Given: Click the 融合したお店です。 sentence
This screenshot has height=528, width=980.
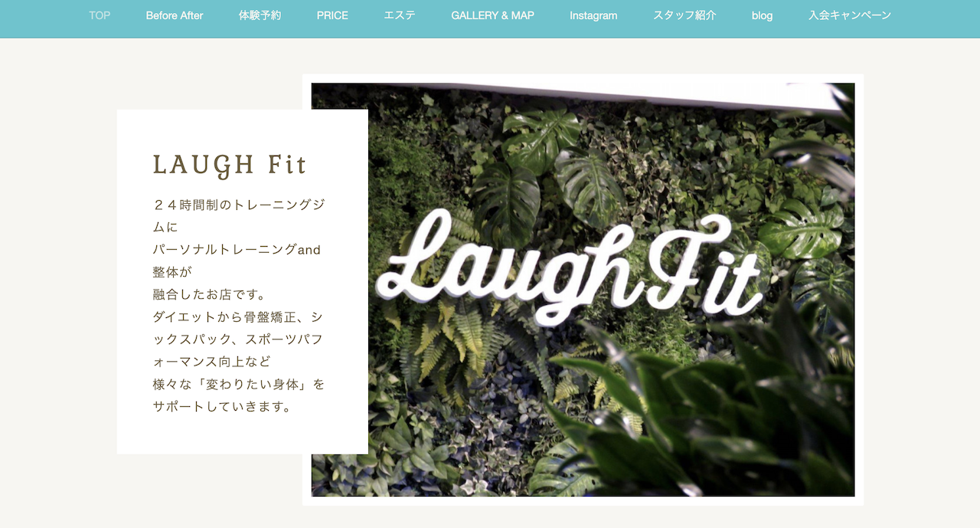Looking at the screenshot, I should point(208,294).
